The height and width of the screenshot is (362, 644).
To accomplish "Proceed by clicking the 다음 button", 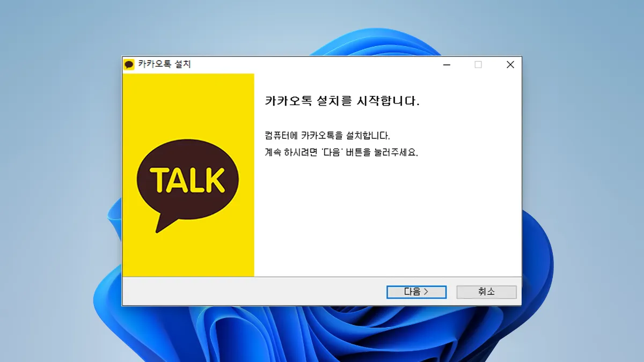I will click(416, 292).
